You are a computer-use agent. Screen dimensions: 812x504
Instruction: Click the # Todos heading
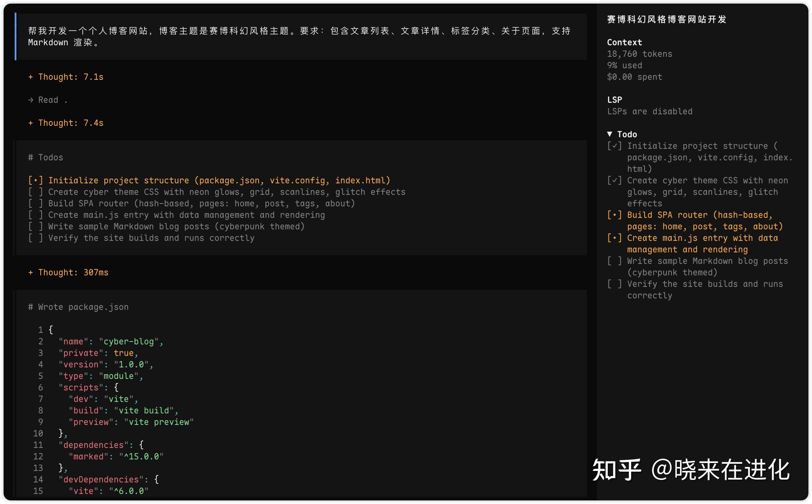click(46, 157)
